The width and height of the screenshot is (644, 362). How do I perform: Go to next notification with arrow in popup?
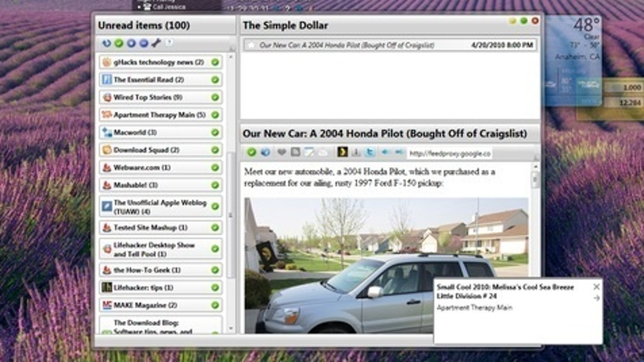click(x=596, y=298)
